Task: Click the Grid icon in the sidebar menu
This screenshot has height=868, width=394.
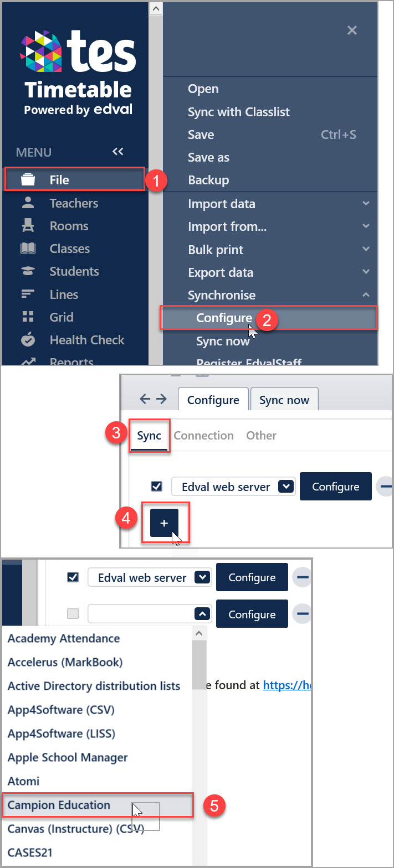Action: pyautogui.click(x=28, y=317)
